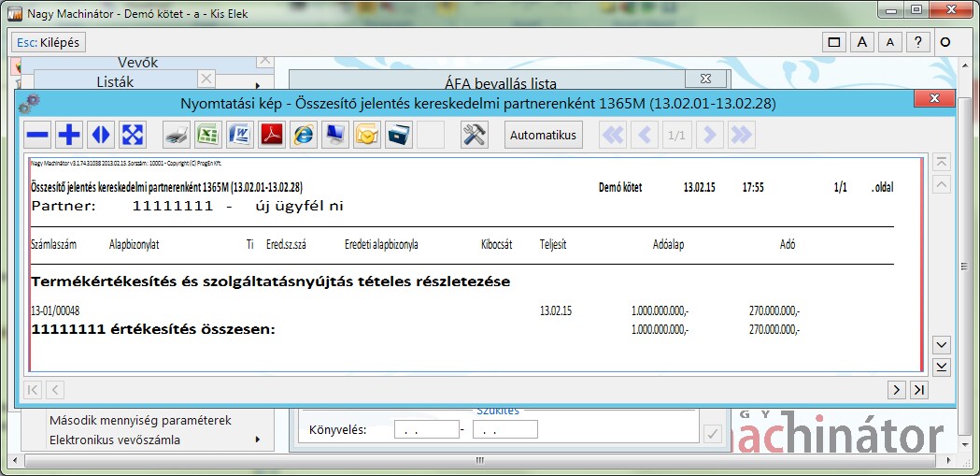
Task: Click the date 13.02.15 in the invoice row
Action: [556, 310]
